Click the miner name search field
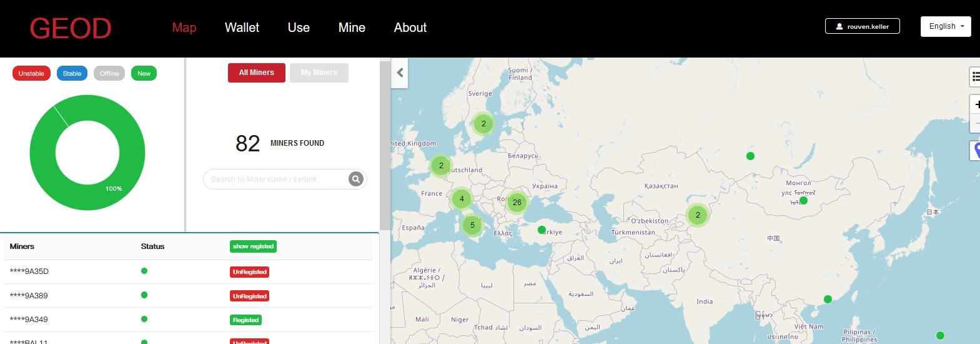980x344 pixels. click(275, 180)
